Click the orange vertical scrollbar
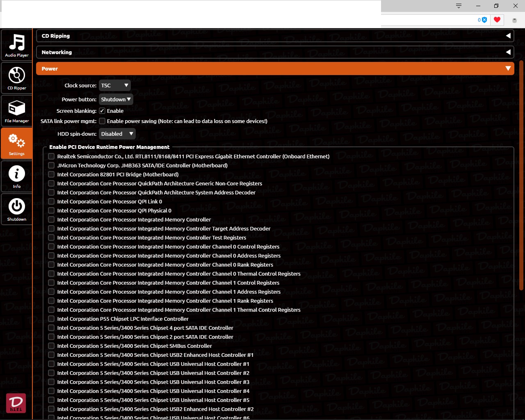Image resolution: width=525 pixels, height=420 pixels. [521, 175]
